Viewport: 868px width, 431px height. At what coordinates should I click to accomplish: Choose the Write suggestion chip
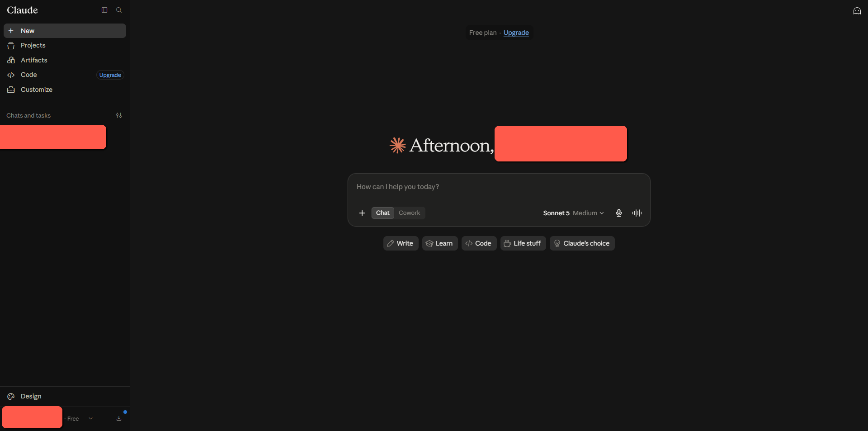(401, 243)
